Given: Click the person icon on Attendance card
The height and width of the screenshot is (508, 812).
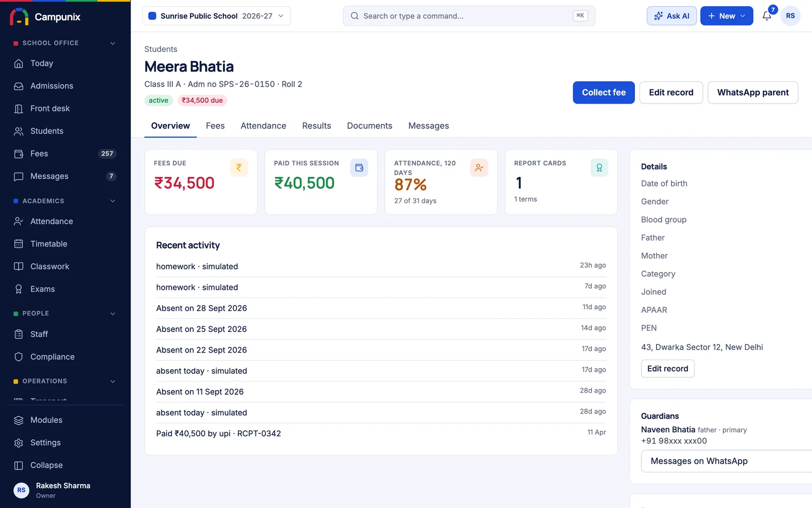Looking at the screenshot, I should point(479,168).
